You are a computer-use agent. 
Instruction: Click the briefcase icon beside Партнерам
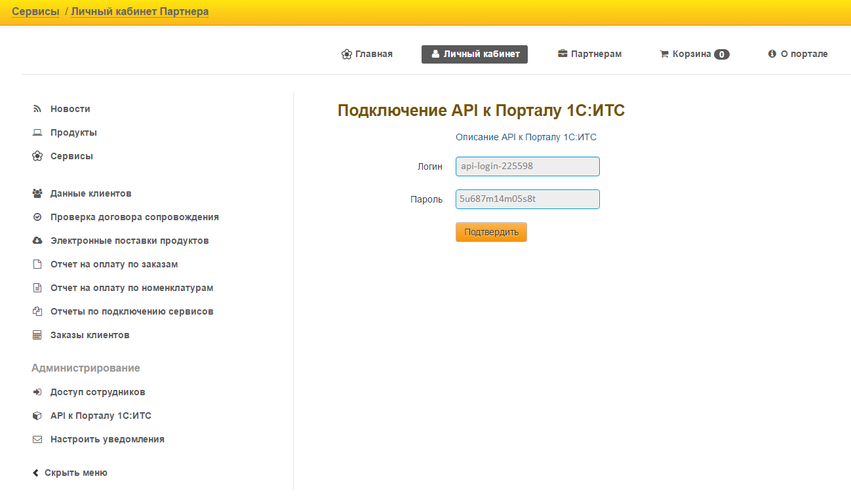pos(563,54)
